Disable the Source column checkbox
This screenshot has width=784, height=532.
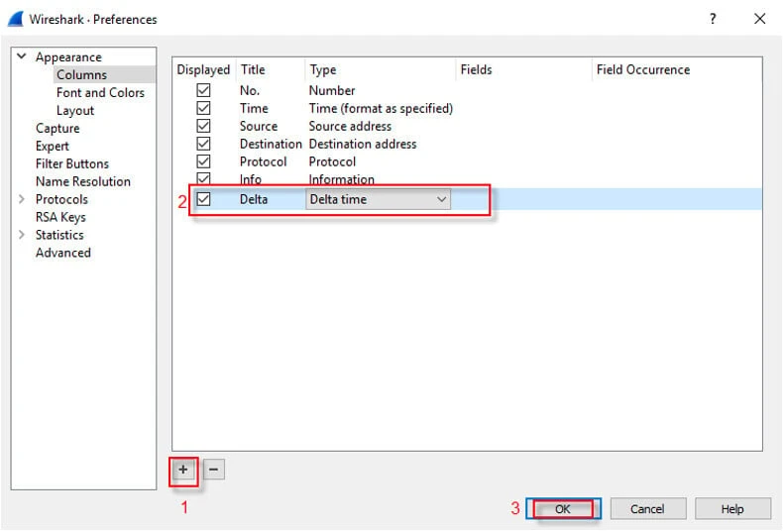(x=203, y=126)
